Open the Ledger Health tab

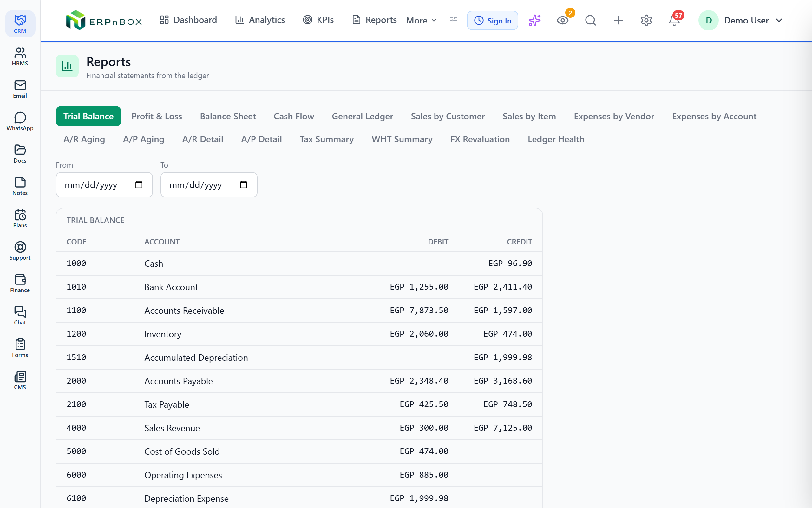pos(556,139)
